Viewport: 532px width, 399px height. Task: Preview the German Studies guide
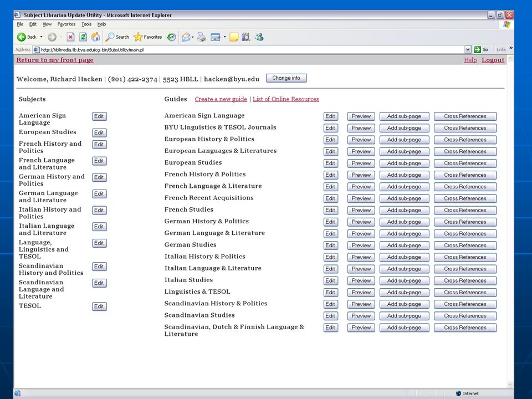pyautogui.click(x=361, y=245)
